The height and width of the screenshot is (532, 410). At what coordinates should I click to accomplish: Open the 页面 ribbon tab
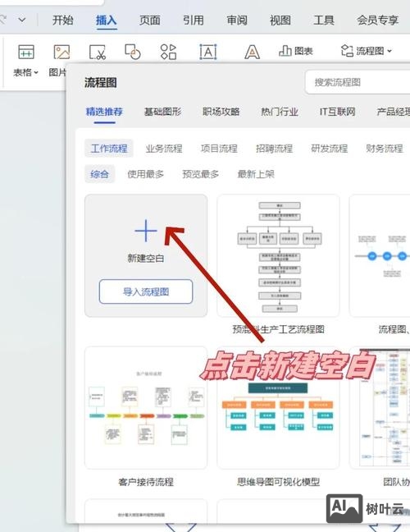click(150, 21)
